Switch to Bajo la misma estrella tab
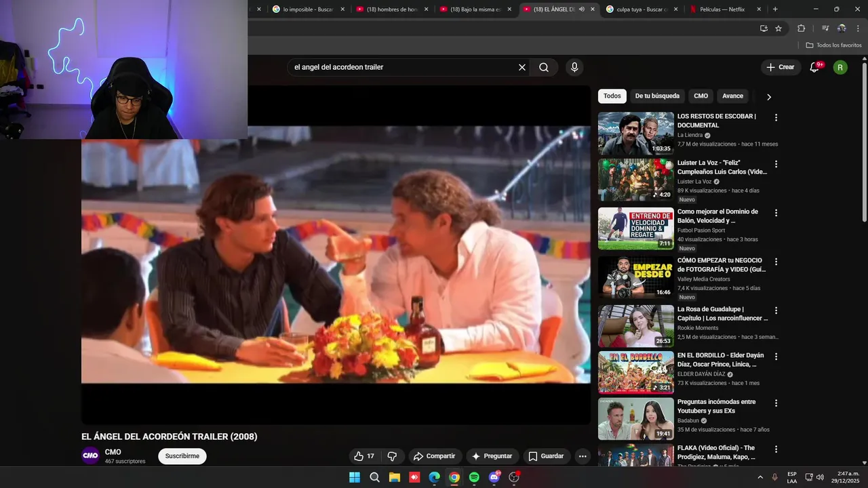This screenshot has height=488, width=868. click(x=475, y=9)
